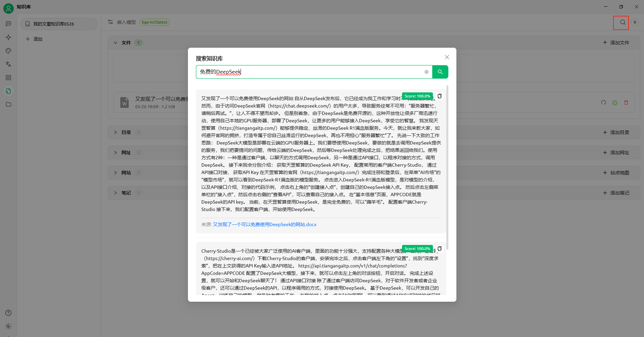Click the double-chevron expand icon top right
This screenshot has width=644, height=337.
635,22
